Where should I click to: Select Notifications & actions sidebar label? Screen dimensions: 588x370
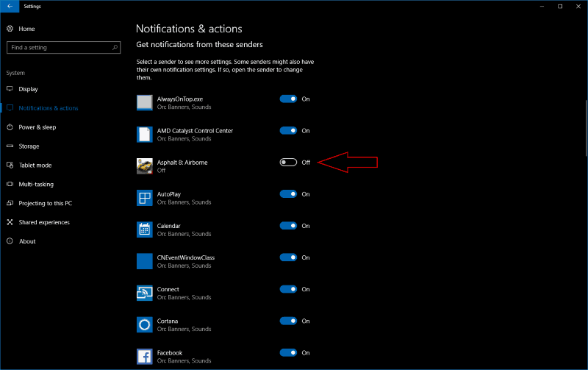coord(49,108)
